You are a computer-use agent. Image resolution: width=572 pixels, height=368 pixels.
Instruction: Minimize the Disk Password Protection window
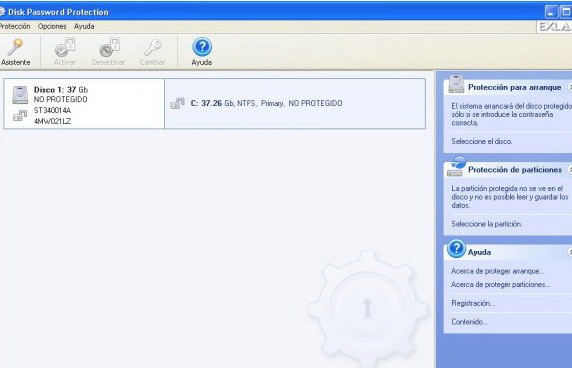point(551,12)
